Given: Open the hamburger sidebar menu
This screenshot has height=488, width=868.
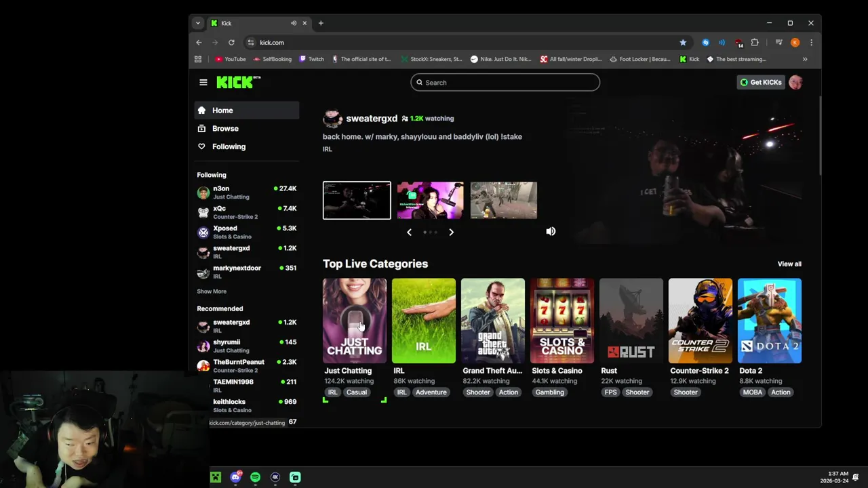Looking at the screenshot, I should click(203, 83).
